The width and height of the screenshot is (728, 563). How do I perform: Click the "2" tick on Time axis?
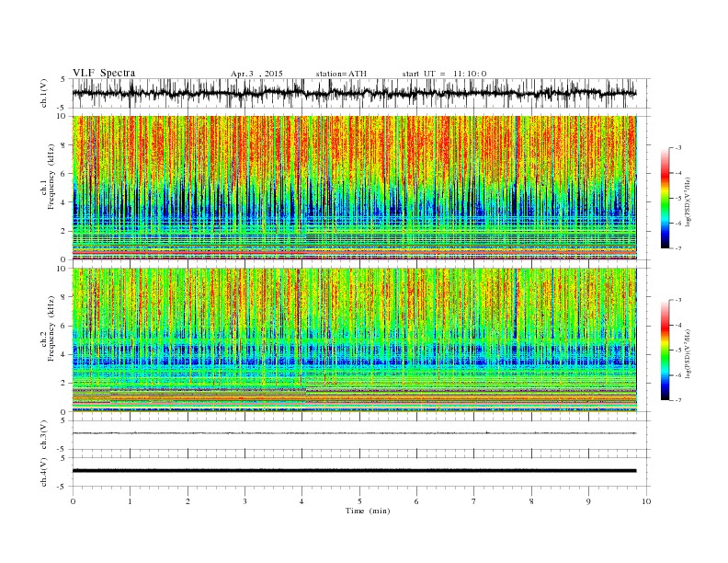pyautogui.click(x=188, y=501)
